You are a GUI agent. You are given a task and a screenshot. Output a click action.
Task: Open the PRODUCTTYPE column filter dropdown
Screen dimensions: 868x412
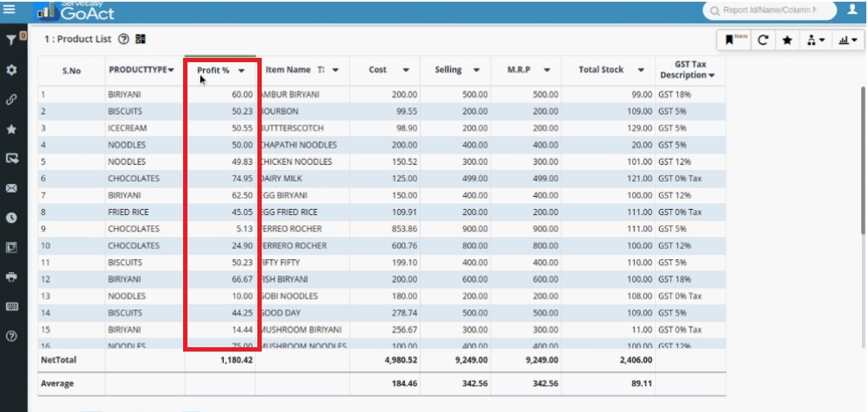(171, 70)
